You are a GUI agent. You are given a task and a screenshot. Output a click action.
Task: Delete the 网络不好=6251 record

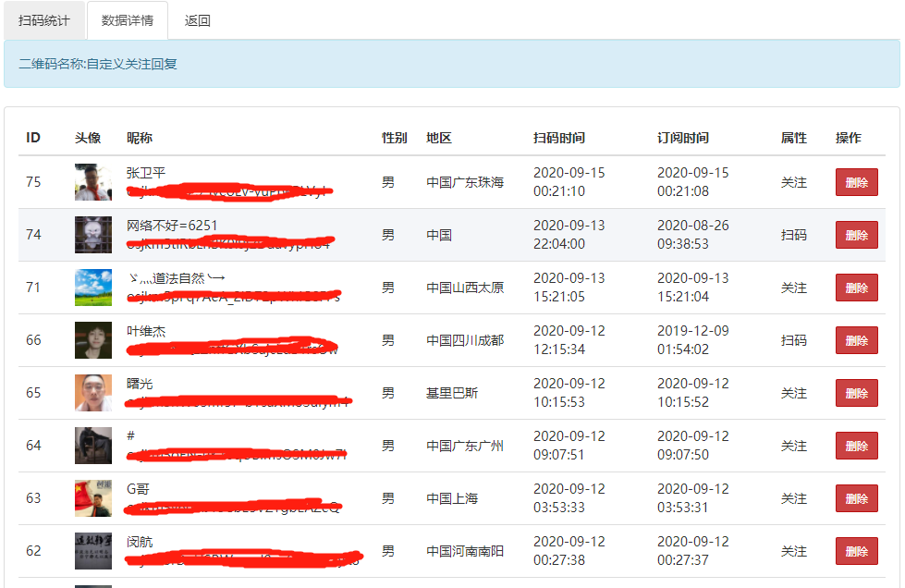[857, 235]
